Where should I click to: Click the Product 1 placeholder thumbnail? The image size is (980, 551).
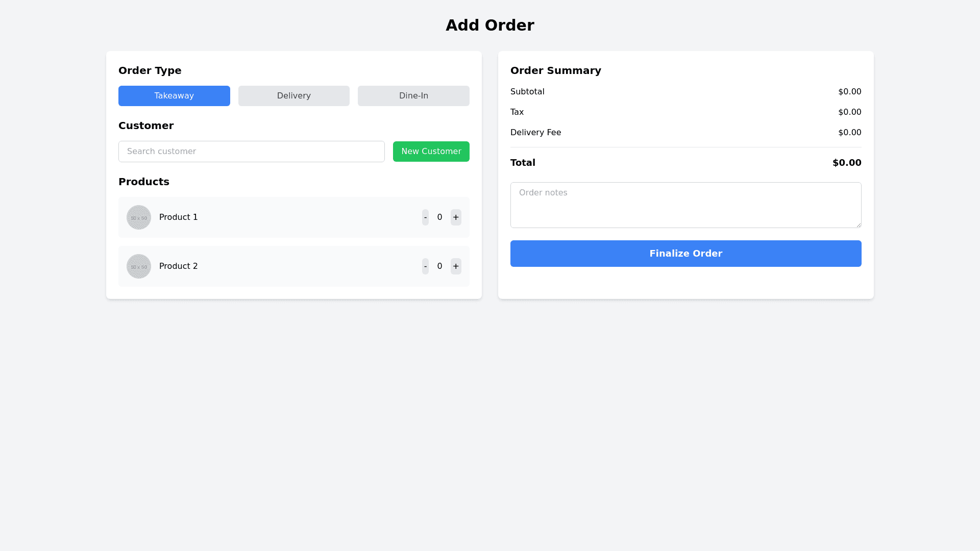point(138,217)
